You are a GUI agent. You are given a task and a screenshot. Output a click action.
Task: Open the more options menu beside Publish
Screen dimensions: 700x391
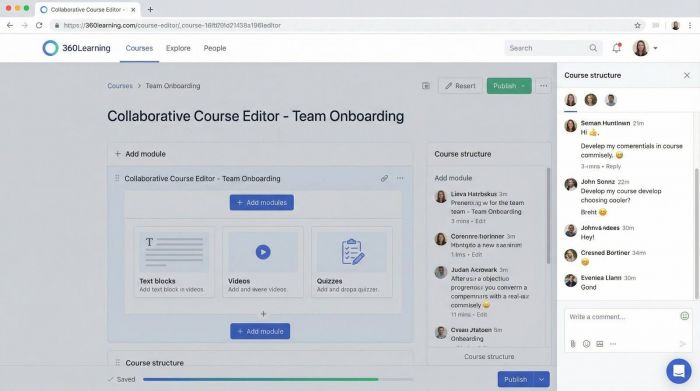(543, 86)
